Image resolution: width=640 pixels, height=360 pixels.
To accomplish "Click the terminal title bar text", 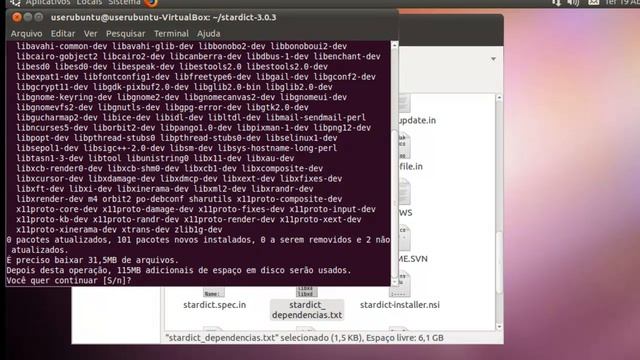I will [163, 17].
